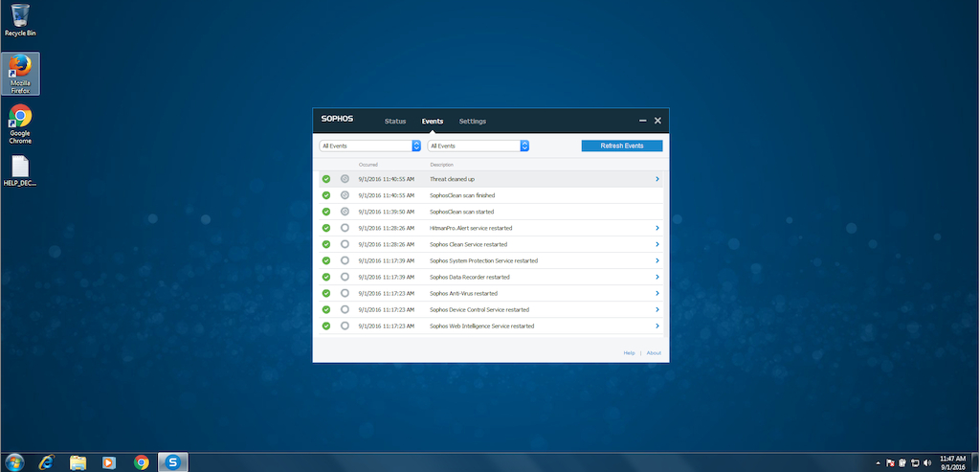Close the Sophos window

click(x=657, y=121)
